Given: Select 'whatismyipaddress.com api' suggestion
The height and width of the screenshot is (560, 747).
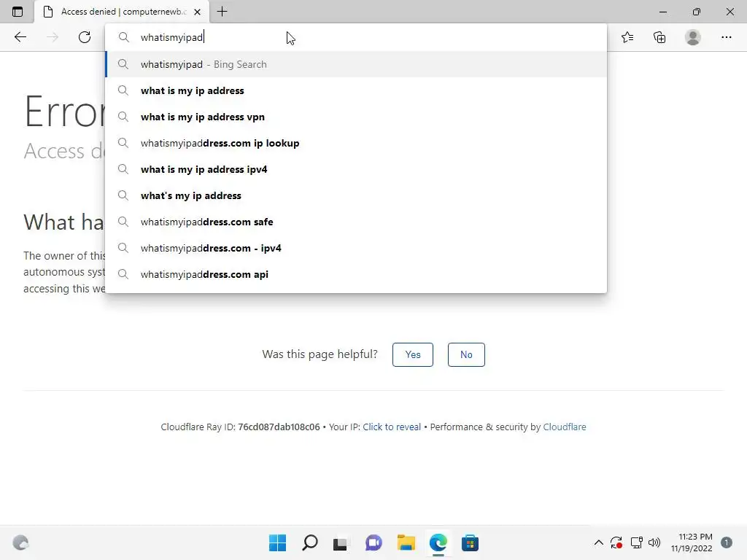Looking at the screenshot, I should click(356, 274).
